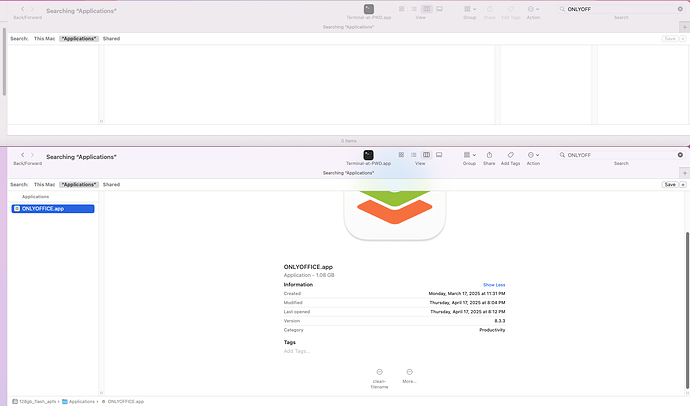Click clean-filename quick action

[379, 378]
